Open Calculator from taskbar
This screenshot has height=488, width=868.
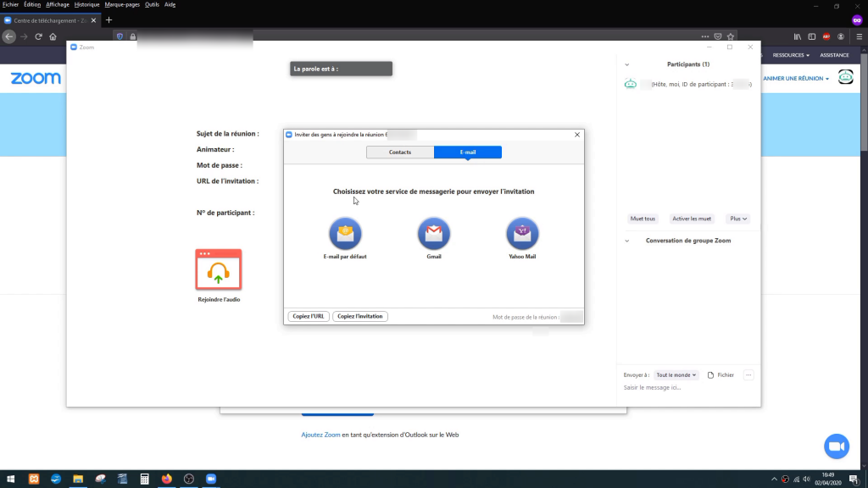pyautogui.click(x=144, y=479)
